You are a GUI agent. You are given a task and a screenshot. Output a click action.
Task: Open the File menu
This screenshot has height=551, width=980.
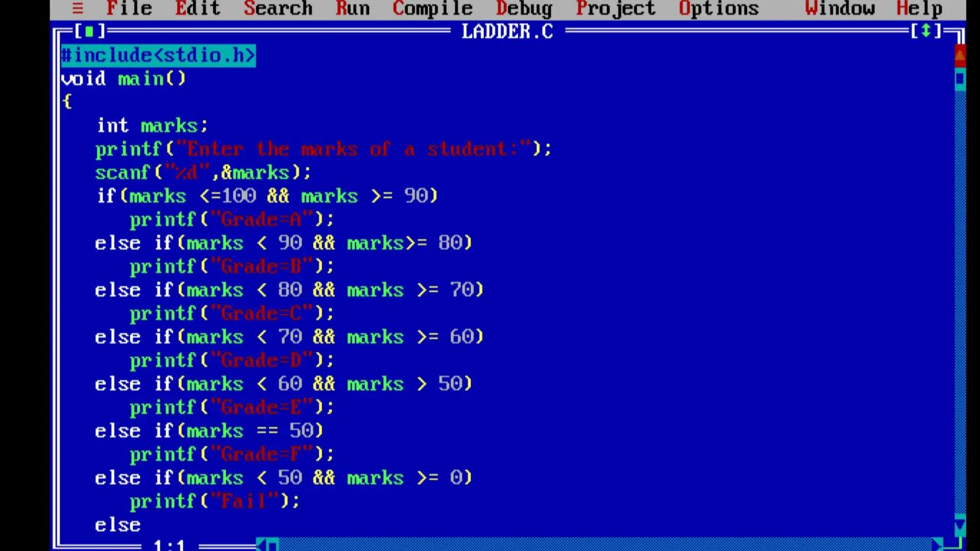(129, 9)
